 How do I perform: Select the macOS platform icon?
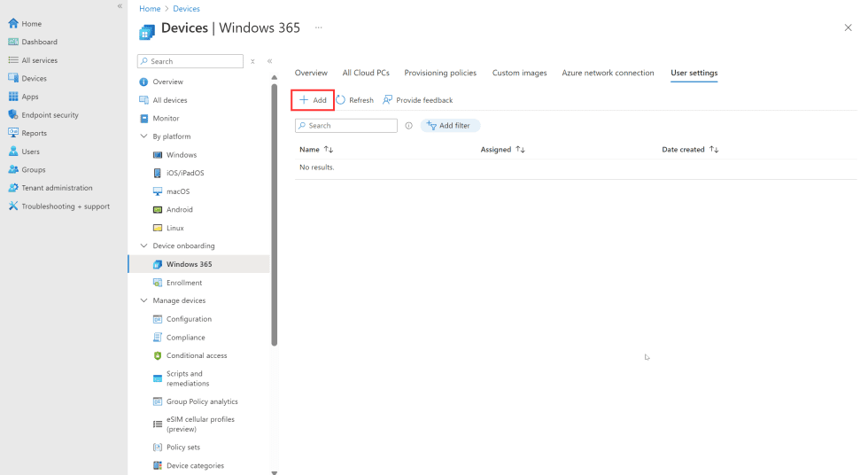click(x=158, y=191)
